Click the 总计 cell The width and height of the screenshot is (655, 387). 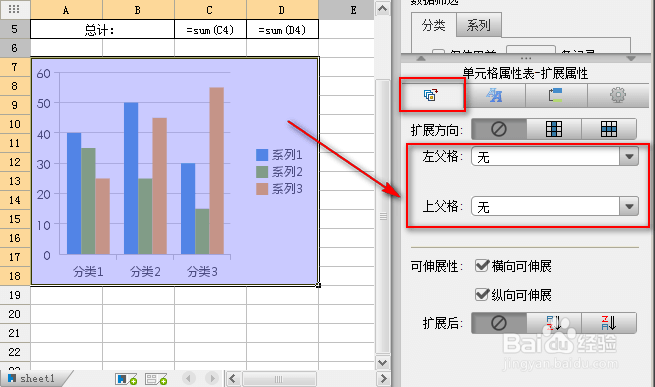[102, 29]
